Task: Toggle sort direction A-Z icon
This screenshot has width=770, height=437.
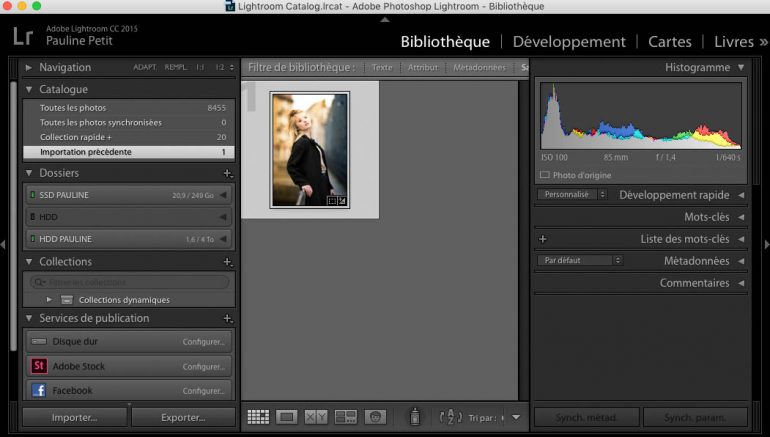Action: [451, 416]
